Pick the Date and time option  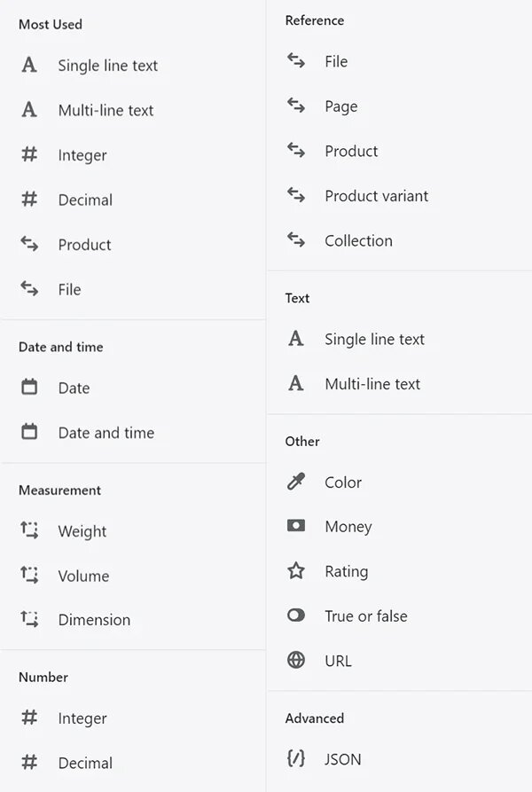(x=106, y=433)
